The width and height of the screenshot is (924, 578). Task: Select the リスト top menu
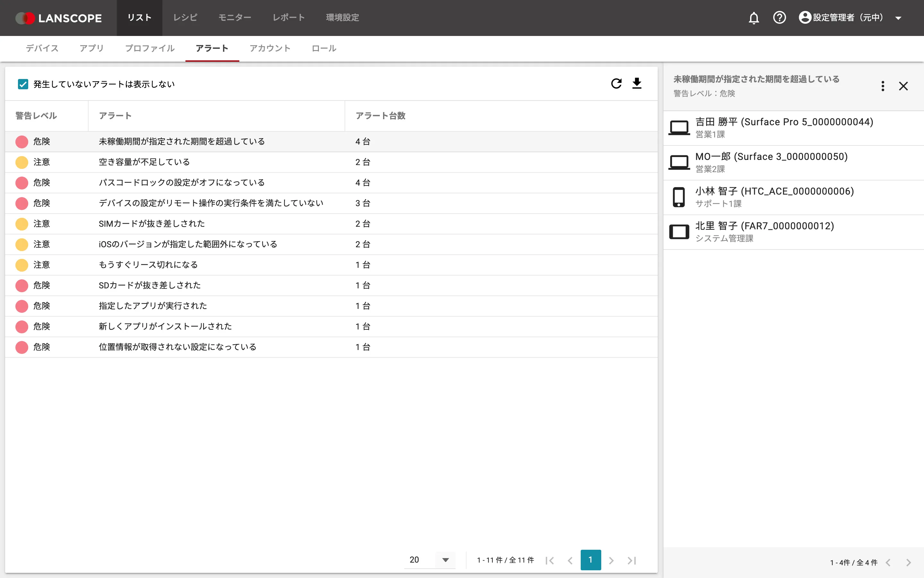139,18
